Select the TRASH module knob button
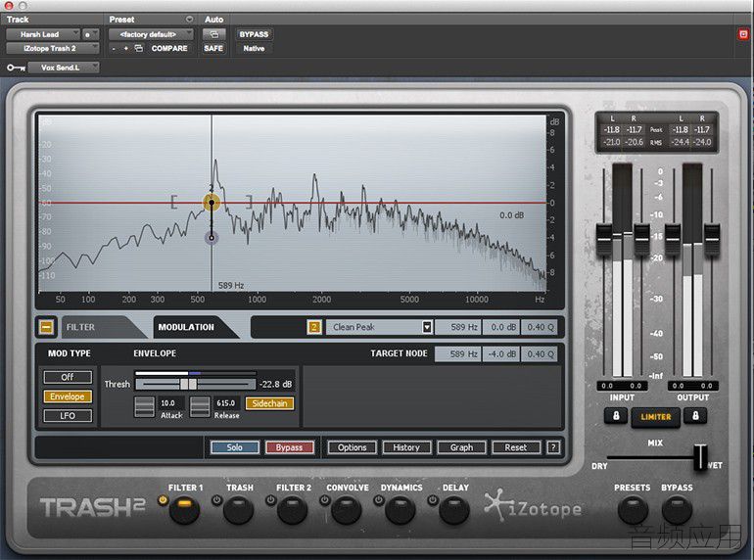The image size is (754, 560). click(x=239, y=510)
